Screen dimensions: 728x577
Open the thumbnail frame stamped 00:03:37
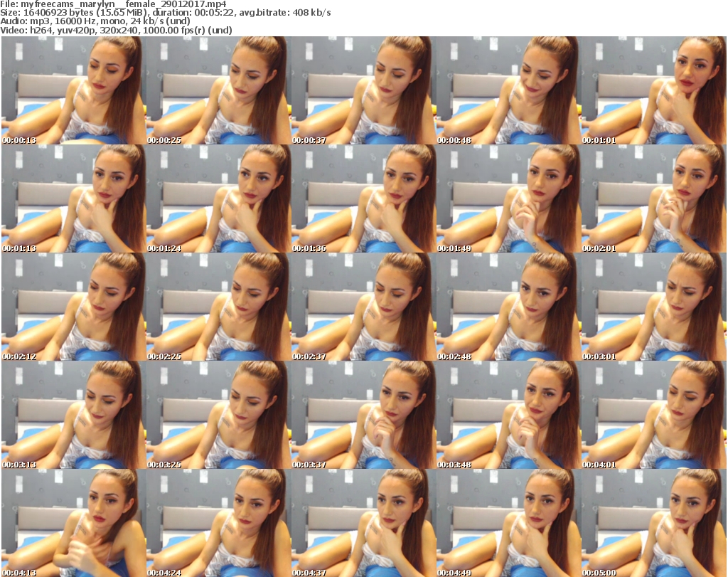click(363, 415)
